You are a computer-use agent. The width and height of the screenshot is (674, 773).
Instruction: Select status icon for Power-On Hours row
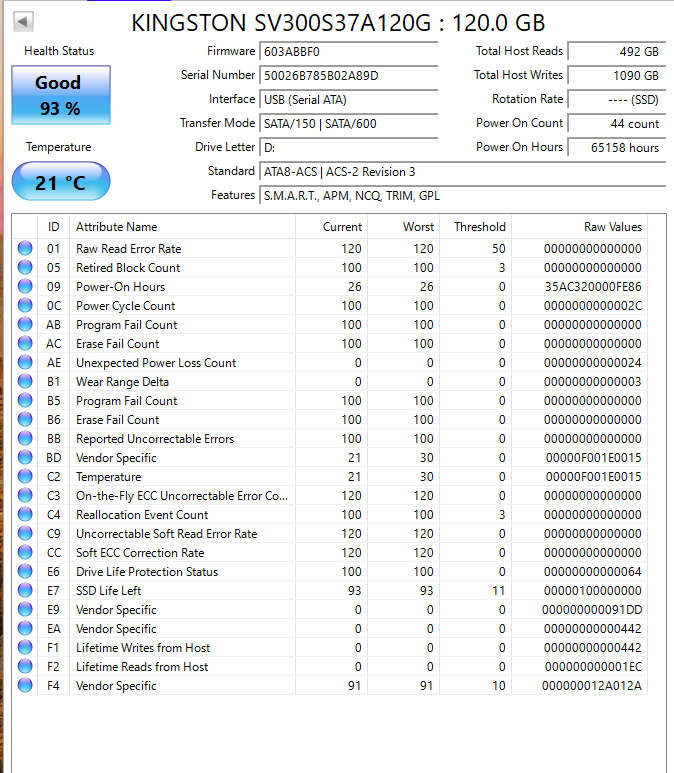25,286
